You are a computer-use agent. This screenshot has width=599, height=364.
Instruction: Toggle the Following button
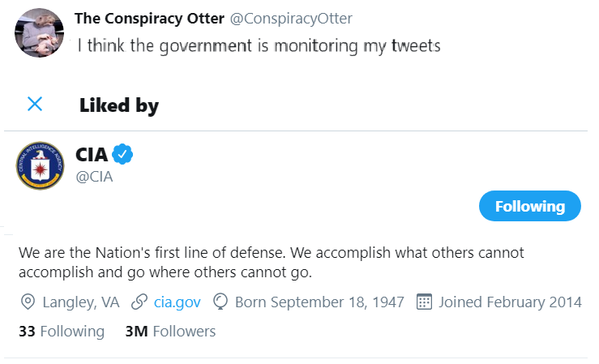[530, 206]
